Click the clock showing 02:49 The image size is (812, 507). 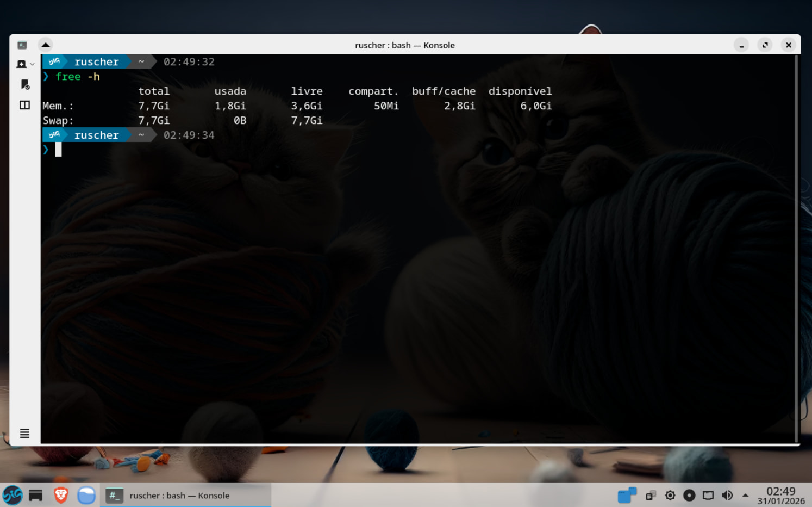[781, 495]
